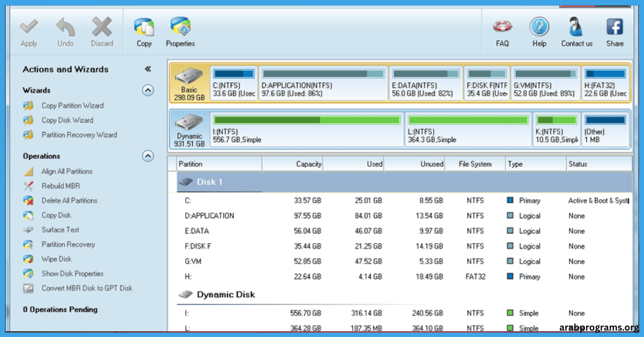
Task: Click the Facebook Share icon
Action: click(x=614, y=26)
